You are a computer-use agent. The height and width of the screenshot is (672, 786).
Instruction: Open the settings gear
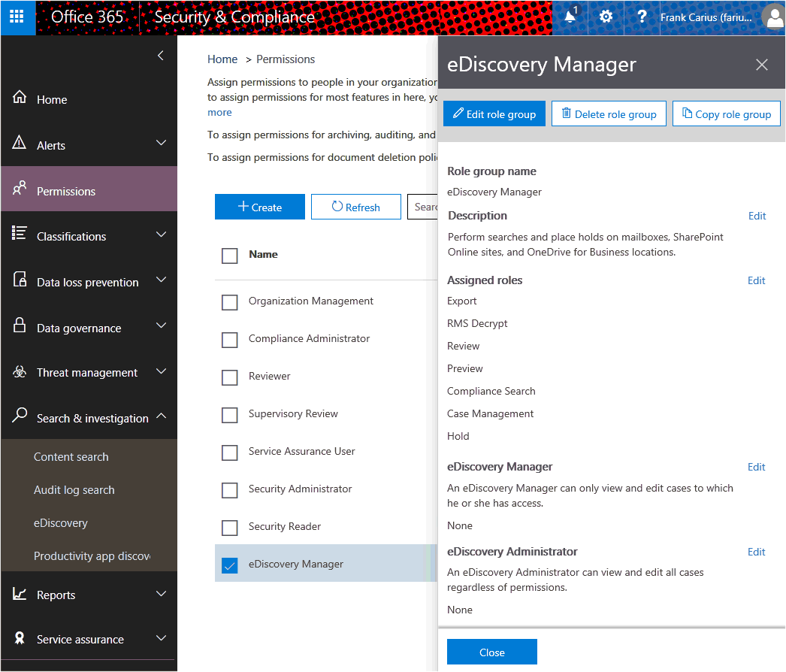606,17
